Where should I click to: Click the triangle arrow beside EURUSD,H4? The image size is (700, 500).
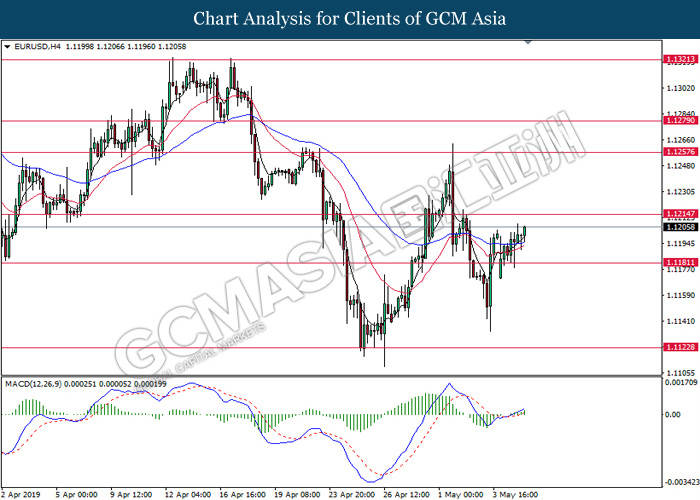(x=8, y=47)
